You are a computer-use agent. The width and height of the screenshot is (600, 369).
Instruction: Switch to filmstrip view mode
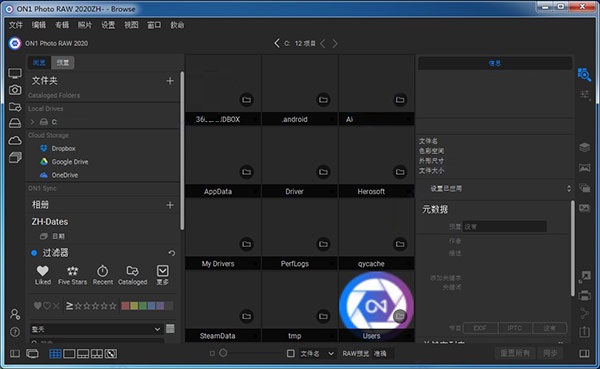[x=83, y=354]
